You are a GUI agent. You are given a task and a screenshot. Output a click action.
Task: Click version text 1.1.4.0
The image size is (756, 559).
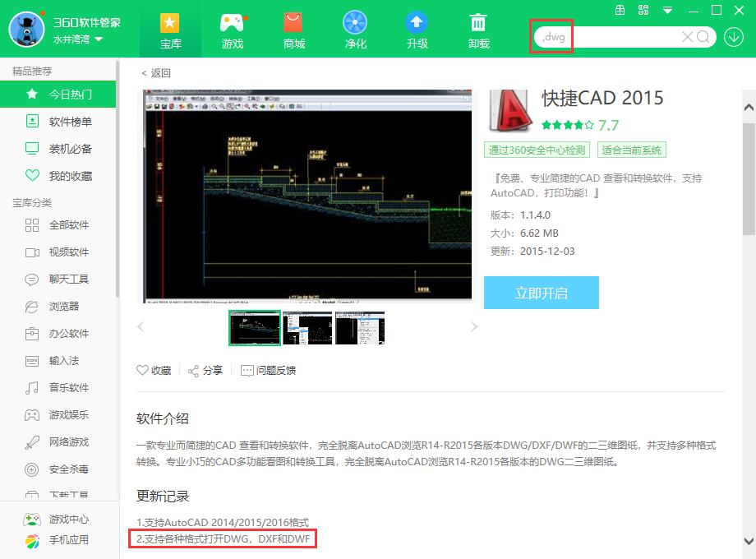(535, 215)
